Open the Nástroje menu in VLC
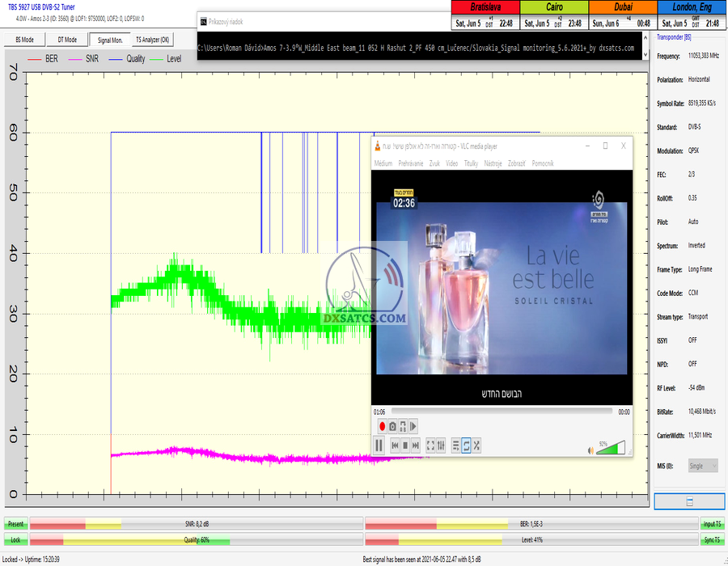The width and height of the screenshot is (728, 566). click(x=493, y=163)
